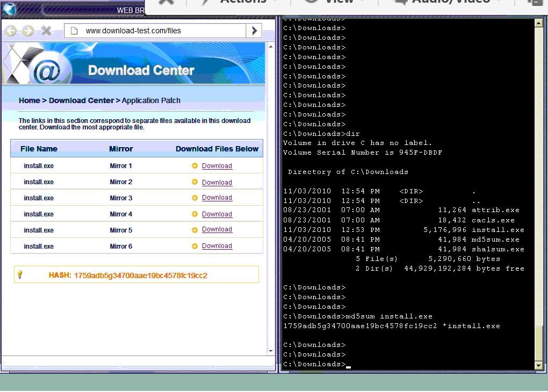
Task: Click page icon inside address bar
Action: tap(74, 31)
